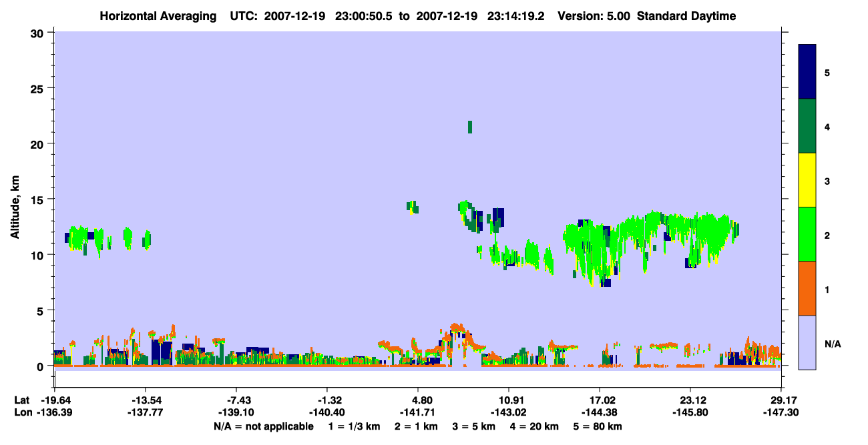
Task: Click the end UTC time 23:14:19.2
Action: [x=515, y=16]
